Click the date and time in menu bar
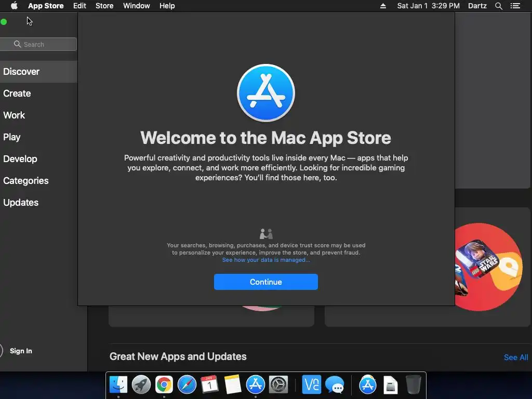532x399 pixels. (x=428, y=6)
